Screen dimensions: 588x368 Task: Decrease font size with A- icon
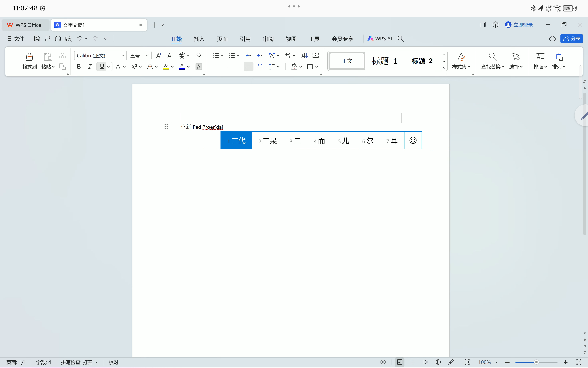(x=170, y=55)
